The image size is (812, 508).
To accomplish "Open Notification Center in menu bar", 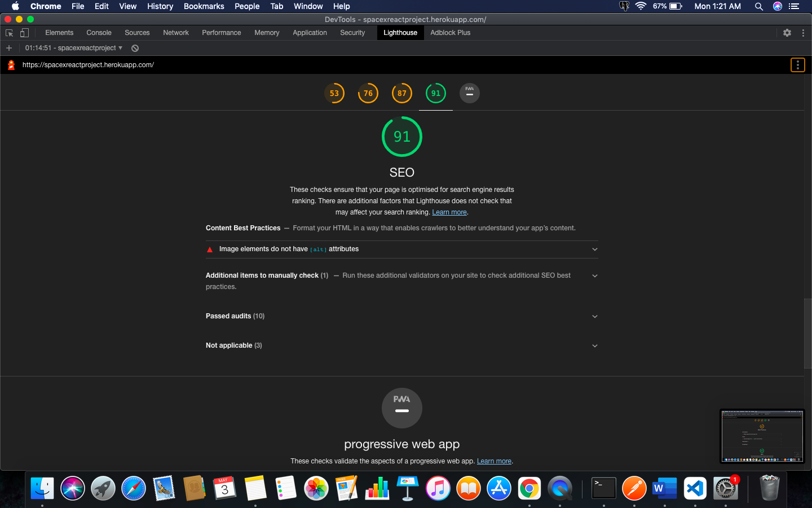I will 794,6.
